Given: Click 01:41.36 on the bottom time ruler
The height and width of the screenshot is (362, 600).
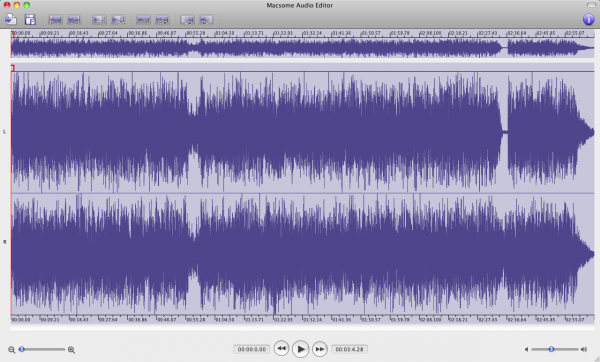Looking at the screenshot, I should pyautogui.click(x=341, y=320).
